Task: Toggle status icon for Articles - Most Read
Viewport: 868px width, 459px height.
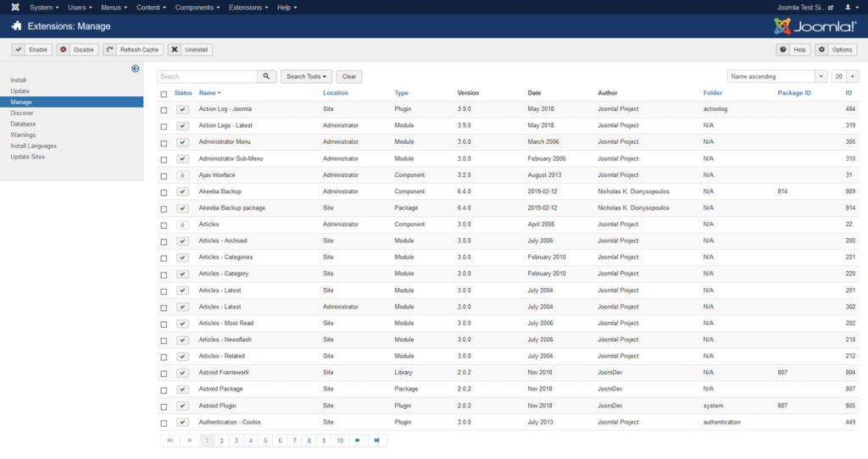Action: [x=182, y=324]
